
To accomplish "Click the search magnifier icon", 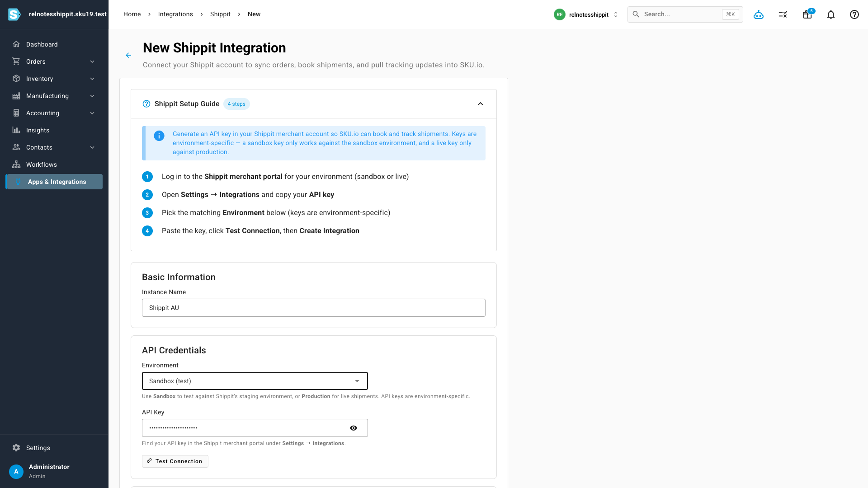I will pyautogui.click(x=636, y=14).
